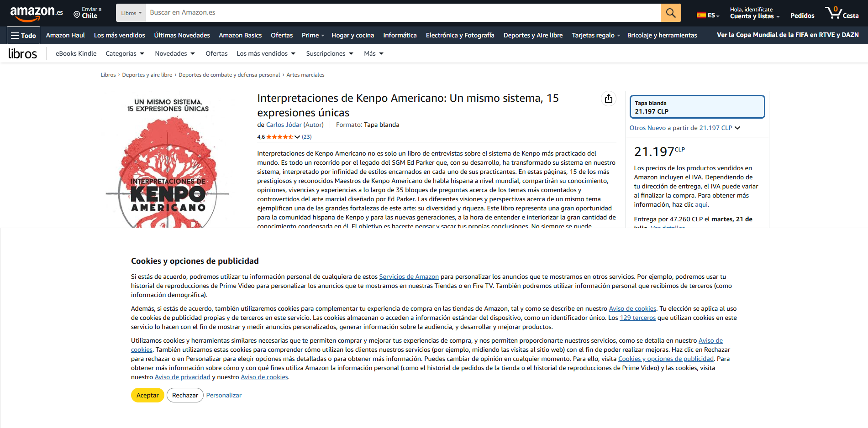The image size is (868, 428).
Task: Accept cookies with Aceptar button
Action: click(x=147, y=395)
